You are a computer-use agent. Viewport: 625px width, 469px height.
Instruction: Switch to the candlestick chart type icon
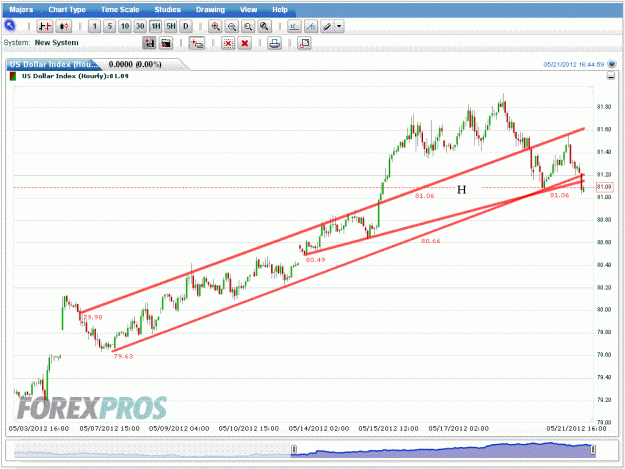pos(63,27)
